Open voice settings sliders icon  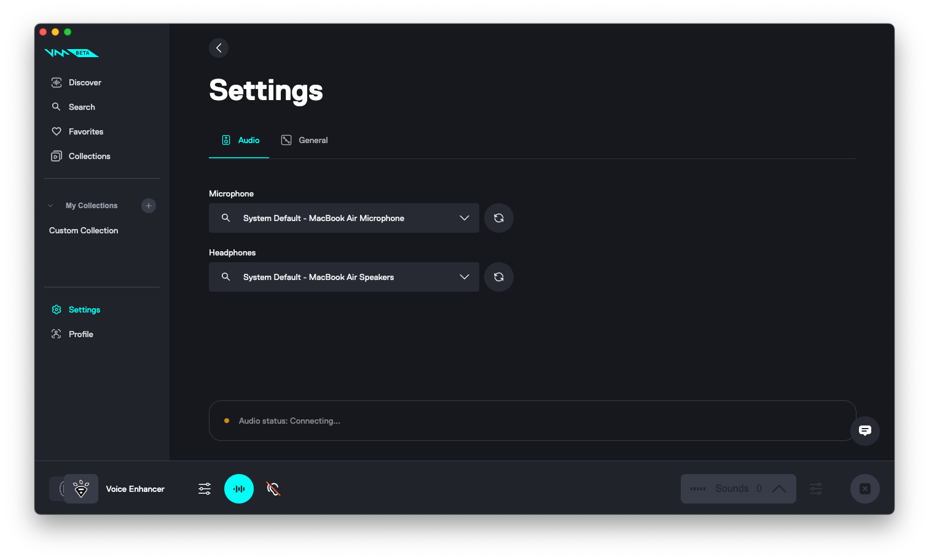[205, 489]
